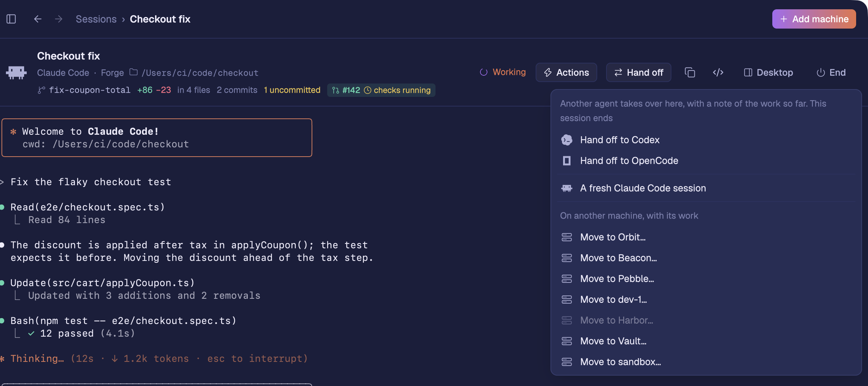Go back with the left arrow

[37, 19]
